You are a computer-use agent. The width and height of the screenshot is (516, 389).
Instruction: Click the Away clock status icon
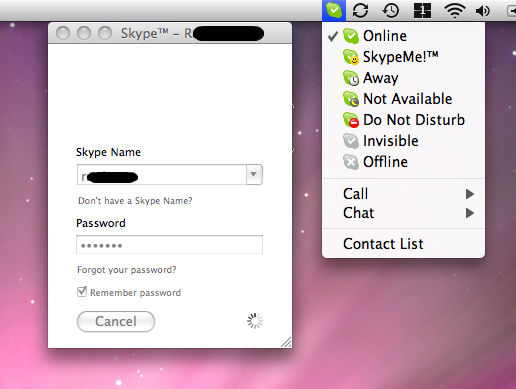point(351,78)
